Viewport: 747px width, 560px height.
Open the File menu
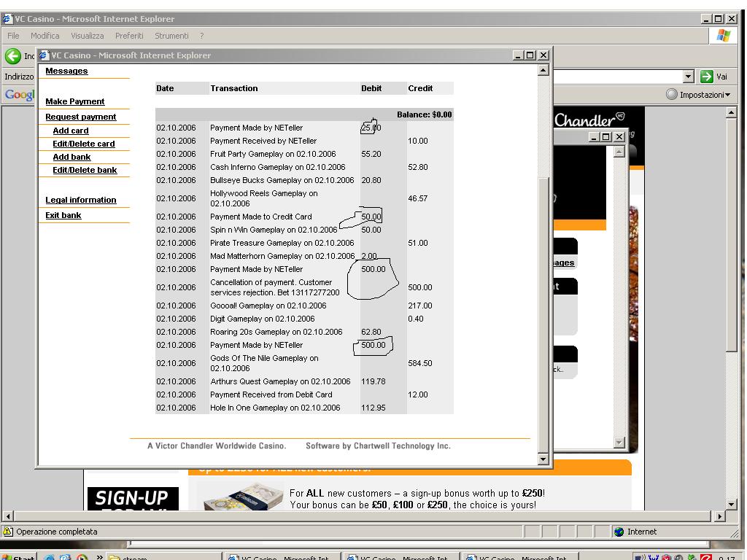[x=13, y=36]
